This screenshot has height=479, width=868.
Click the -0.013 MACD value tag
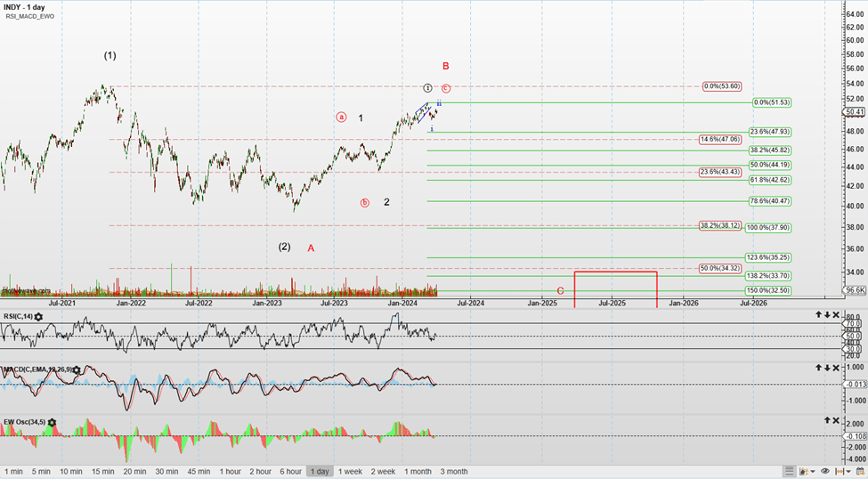click(x=854, y=385)
